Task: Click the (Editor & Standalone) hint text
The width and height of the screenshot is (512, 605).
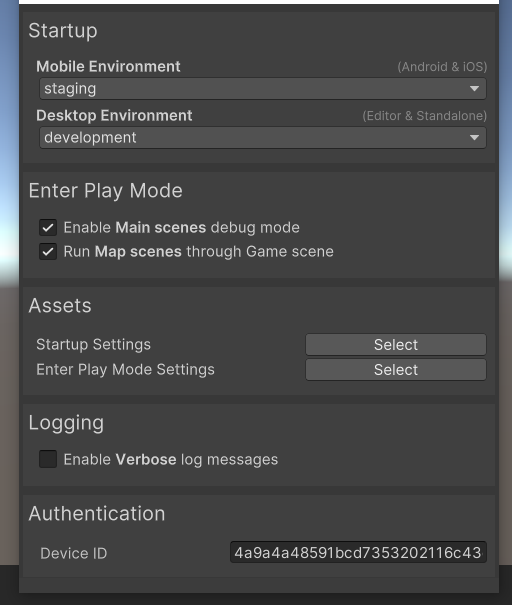Action: pos(424,116)
